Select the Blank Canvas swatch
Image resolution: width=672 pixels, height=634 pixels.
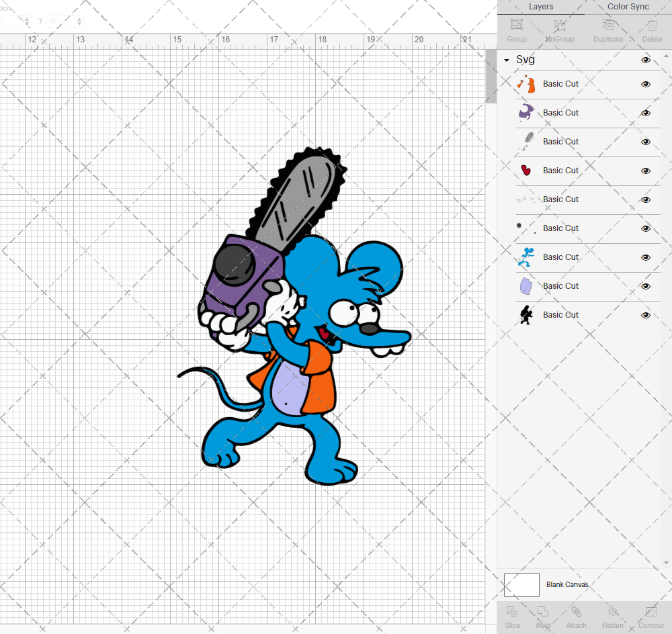click(521, 584)
